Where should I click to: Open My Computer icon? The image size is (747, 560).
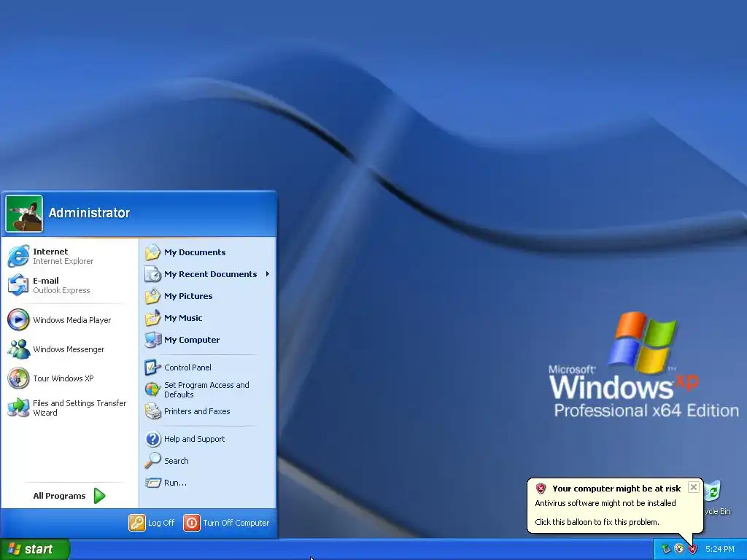pos(153,340)
